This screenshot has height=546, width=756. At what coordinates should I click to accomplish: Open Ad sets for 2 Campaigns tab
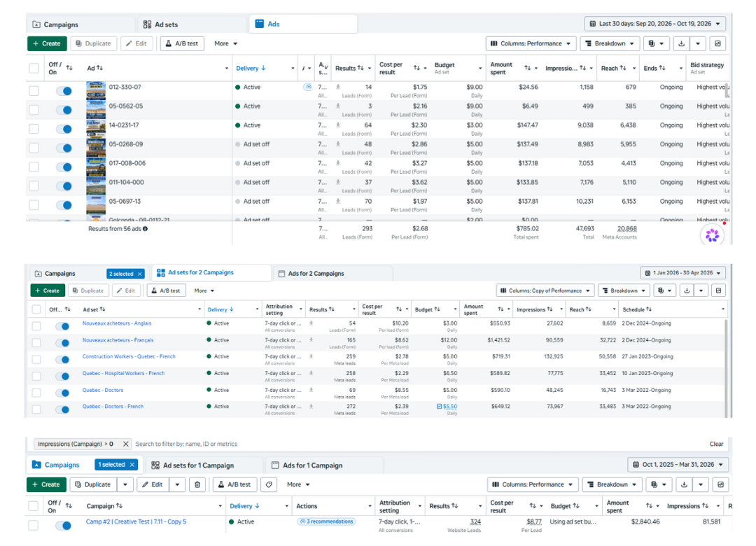211,272
